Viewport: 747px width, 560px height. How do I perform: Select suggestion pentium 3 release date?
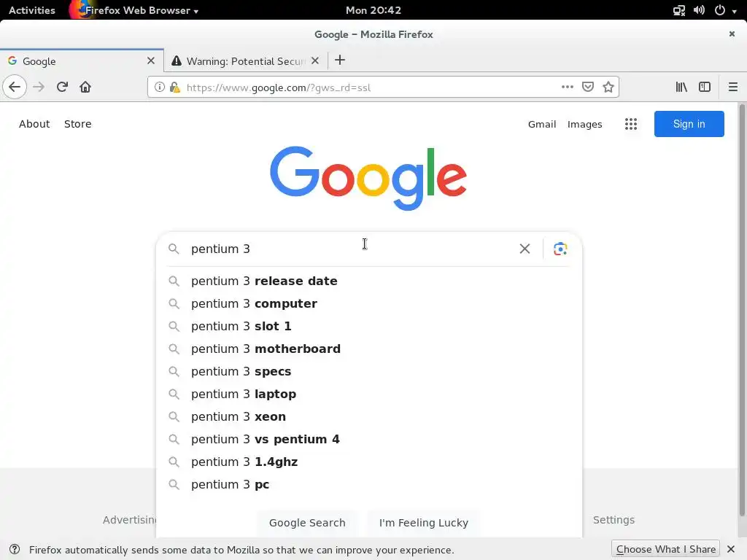click(369, 281)
